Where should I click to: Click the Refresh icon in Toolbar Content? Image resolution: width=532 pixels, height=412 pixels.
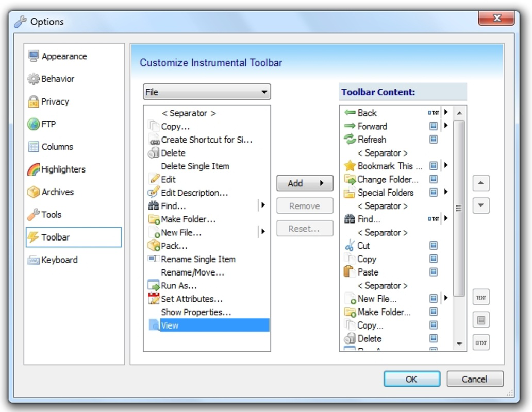(349, 139)
